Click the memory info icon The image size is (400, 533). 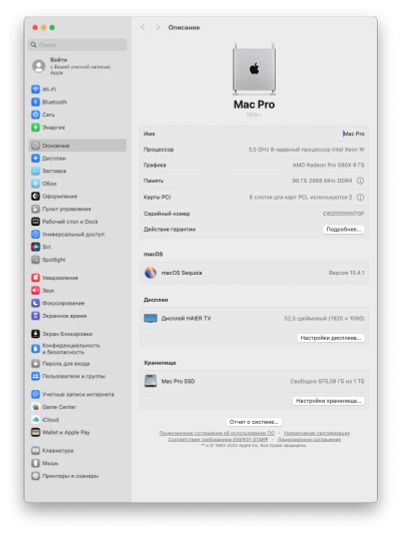360,181
